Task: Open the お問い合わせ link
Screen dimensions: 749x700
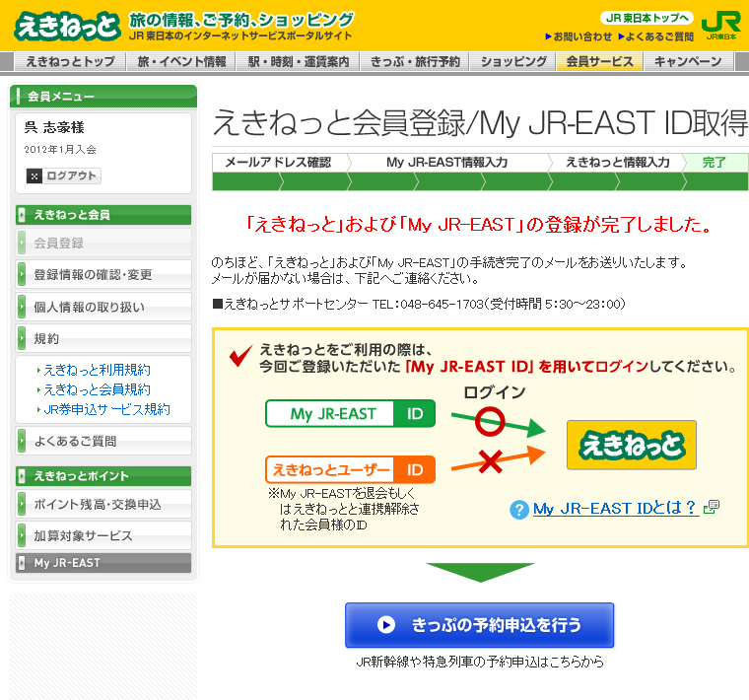Action: [579, 36]
